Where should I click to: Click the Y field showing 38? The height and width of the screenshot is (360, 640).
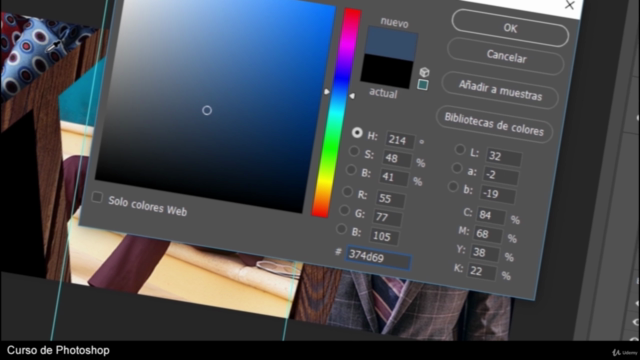click(x=485, y=253)
